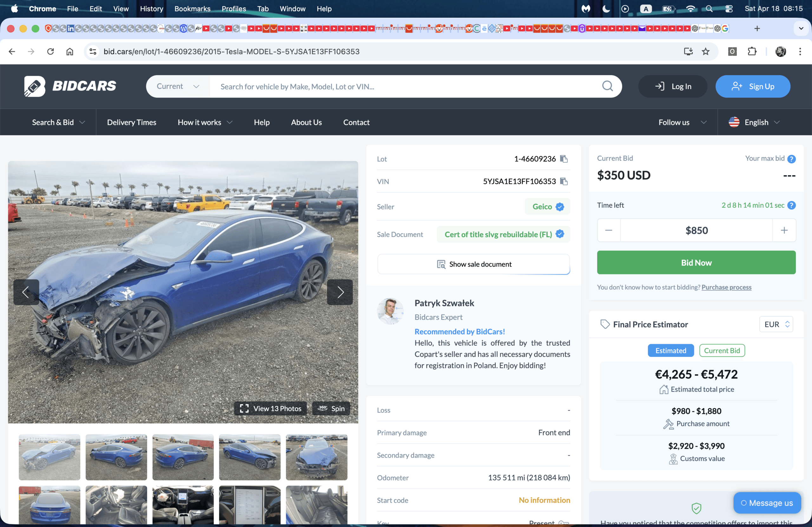Click the install app icon in address bar

point(688,51)
